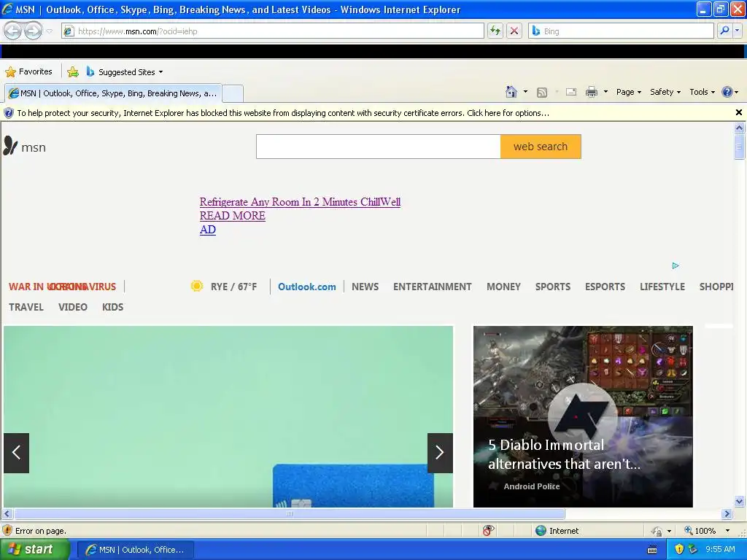
Task: Click Add to Favorites Bar icon
Action: coord(73,72)
